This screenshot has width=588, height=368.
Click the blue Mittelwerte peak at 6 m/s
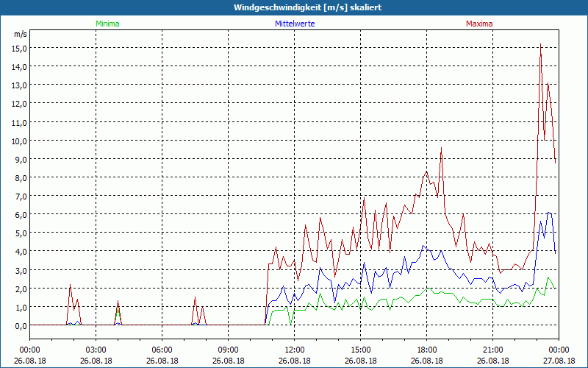548,213
